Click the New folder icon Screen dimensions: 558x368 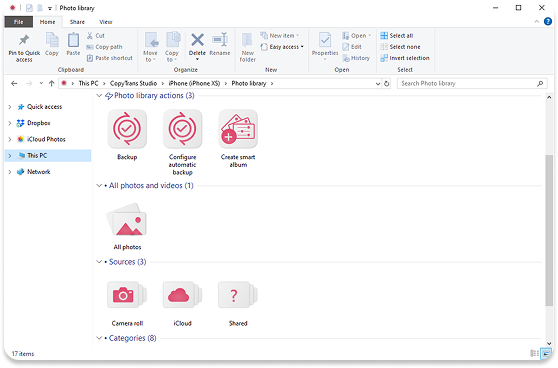pos(247,47)
